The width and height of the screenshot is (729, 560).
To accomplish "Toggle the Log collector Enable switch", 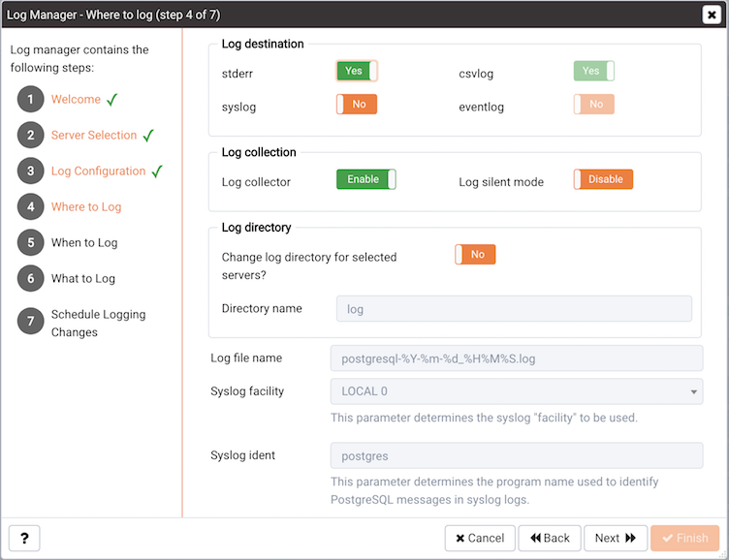I will 365,179.
